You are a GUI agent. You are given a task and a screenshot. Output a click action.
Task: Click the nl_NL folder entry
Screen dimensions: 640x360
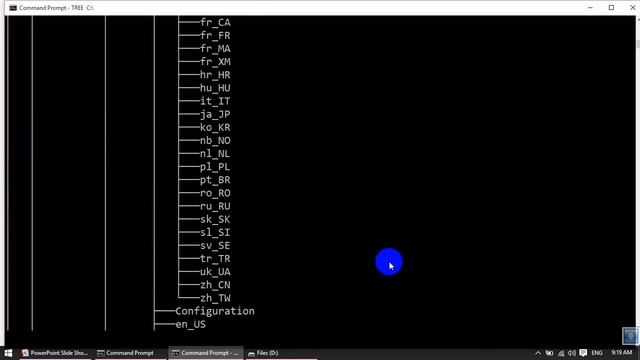coord(215,154)
